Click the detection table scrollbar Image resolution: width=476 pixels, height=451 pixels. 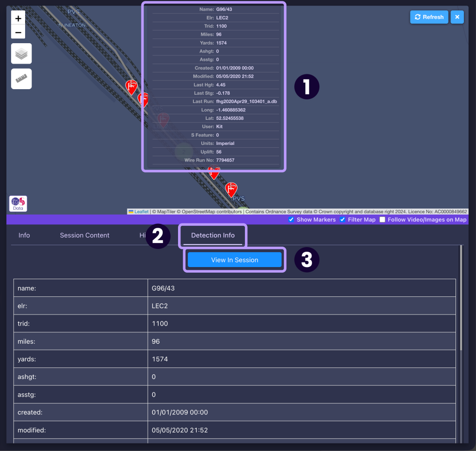[461, 297]
